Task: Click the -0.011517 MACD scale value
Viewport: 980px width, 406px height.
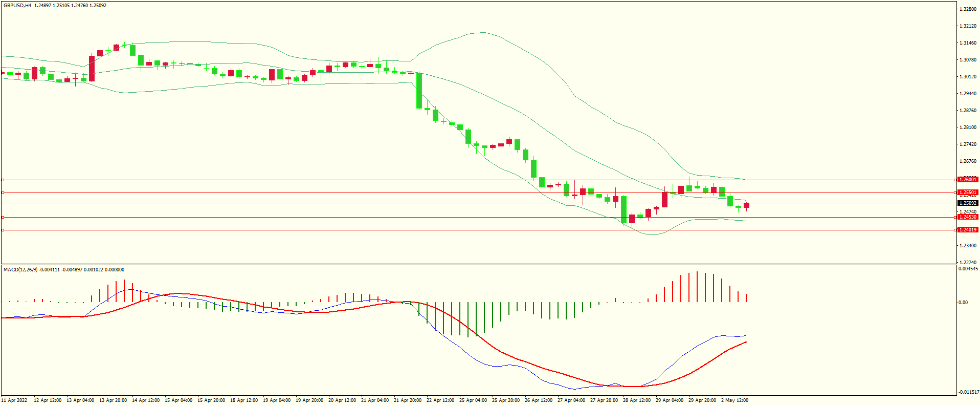Action: 969,392
